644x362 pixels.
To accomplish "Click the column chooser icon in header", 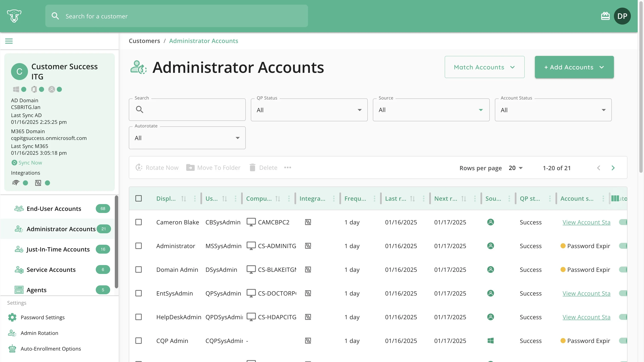I will (615, 199).
